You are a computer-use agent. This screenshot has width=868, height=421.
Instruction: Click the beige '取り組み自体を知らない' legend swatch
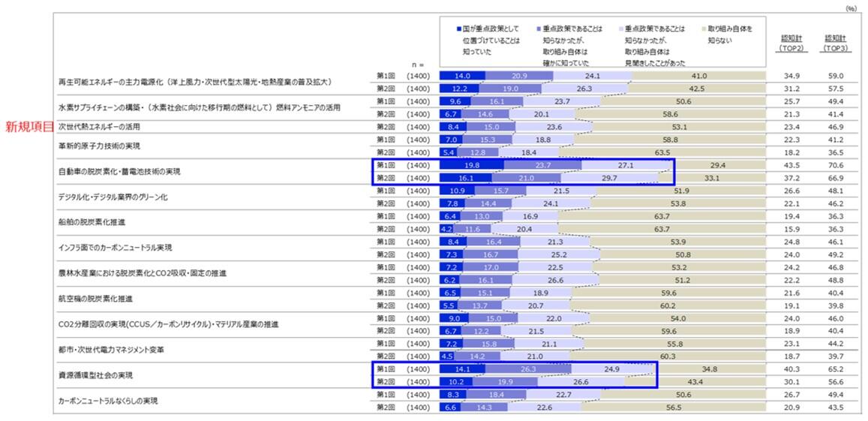702,29
